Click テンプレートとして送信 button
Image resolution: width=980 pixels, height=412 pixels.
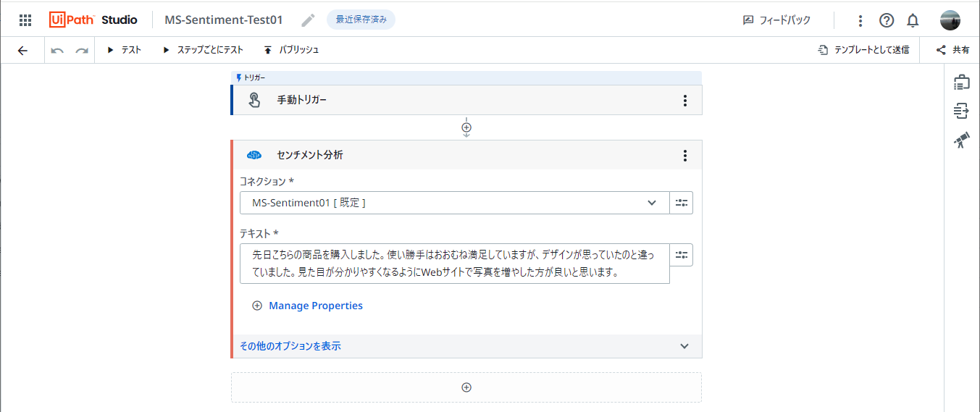click(864, 50)
